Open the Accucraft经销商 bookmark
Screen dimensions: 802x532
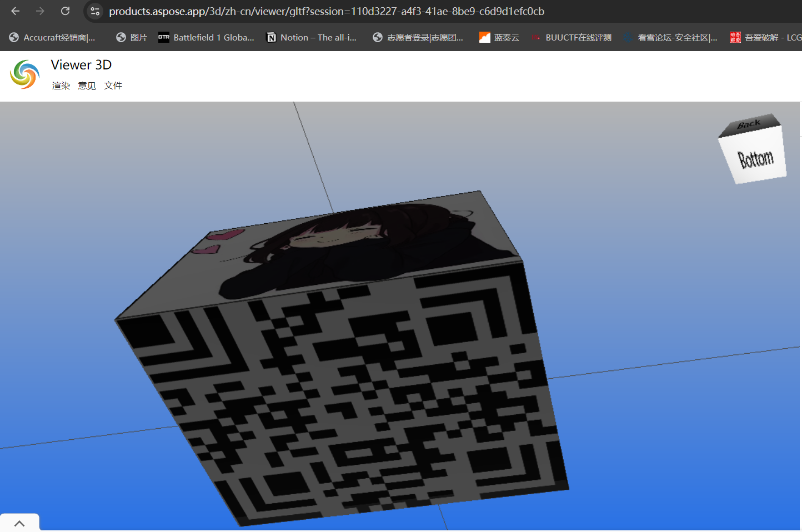pos(52,37)
